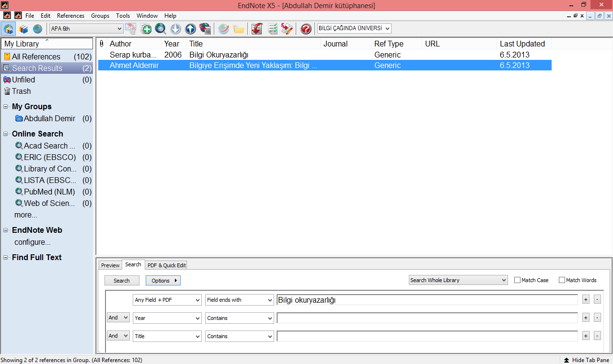Open the Year field dropdown

pos(167,318)
